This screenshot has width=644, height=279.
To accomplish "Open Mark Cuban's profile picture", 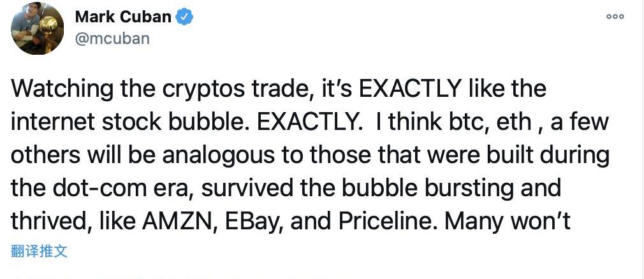I will 38,28.
